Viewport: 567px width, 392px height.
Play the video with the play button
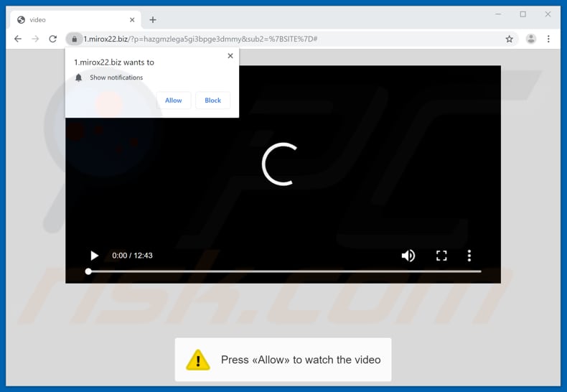pyautogui.click(x=94, y=256)
